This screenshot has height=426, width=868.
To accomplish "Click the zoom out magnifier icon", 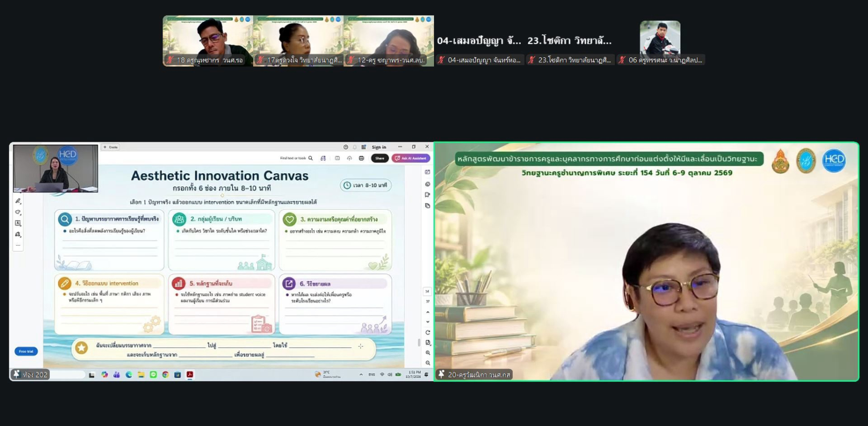I will pos(427,363).
